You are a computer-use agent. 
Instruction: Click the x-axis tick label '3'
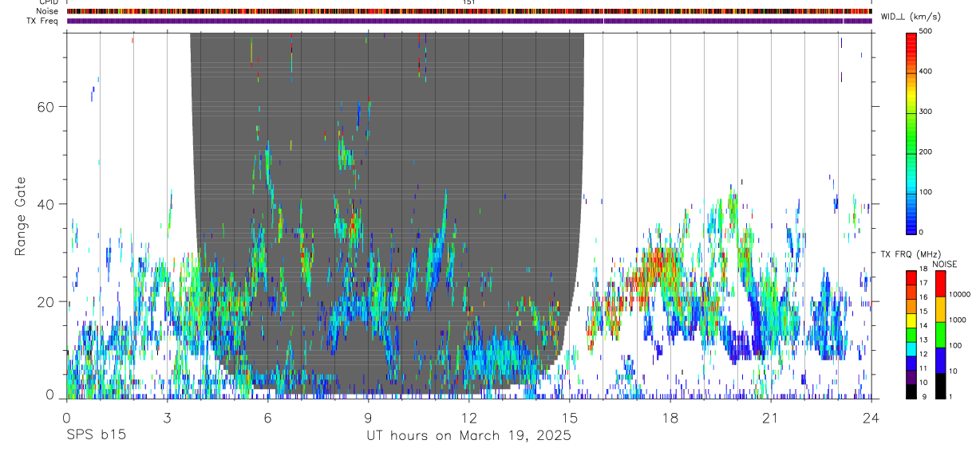click(167, 416)
